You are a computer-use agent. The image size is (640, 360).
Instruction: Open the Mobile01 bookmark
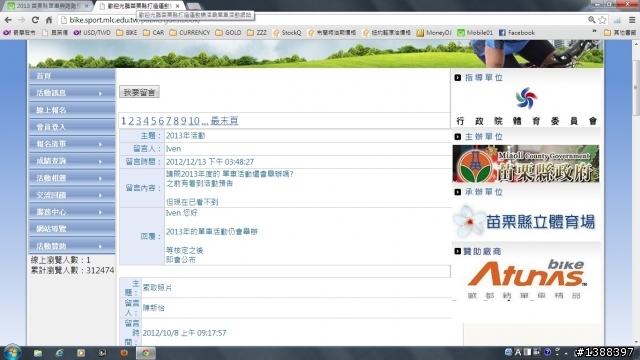coord(475,33)
